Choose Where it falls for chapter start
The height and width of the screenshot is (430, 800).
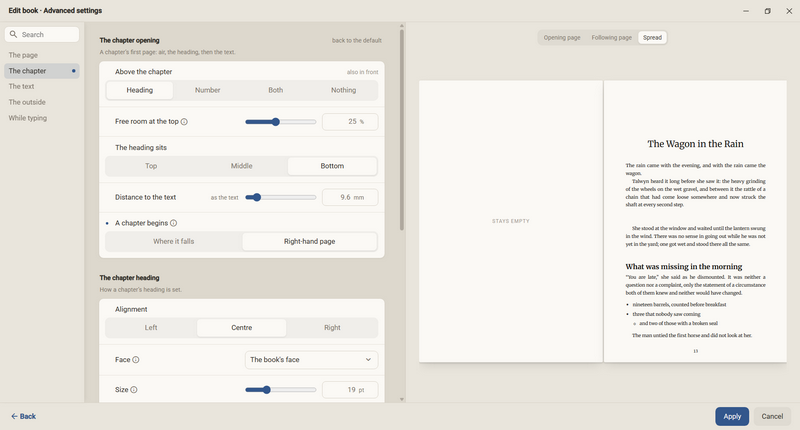(x=173, y=241)
